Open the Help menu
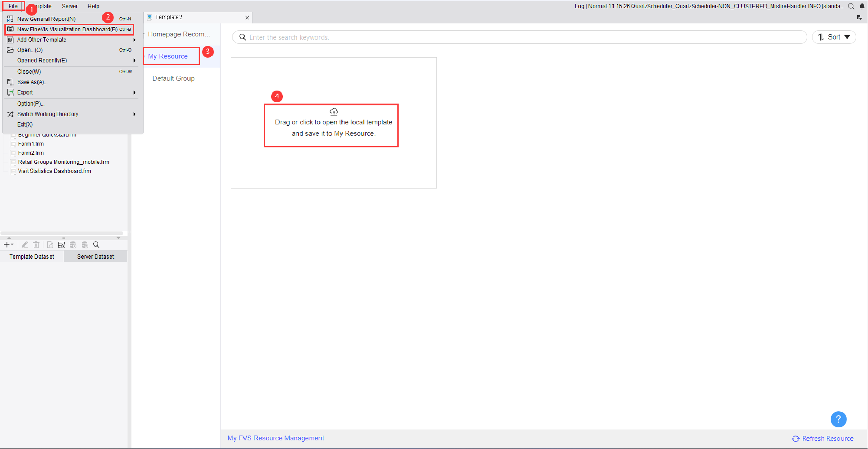The height and width of the screenshot is (449, 868). tap(93, 6)
